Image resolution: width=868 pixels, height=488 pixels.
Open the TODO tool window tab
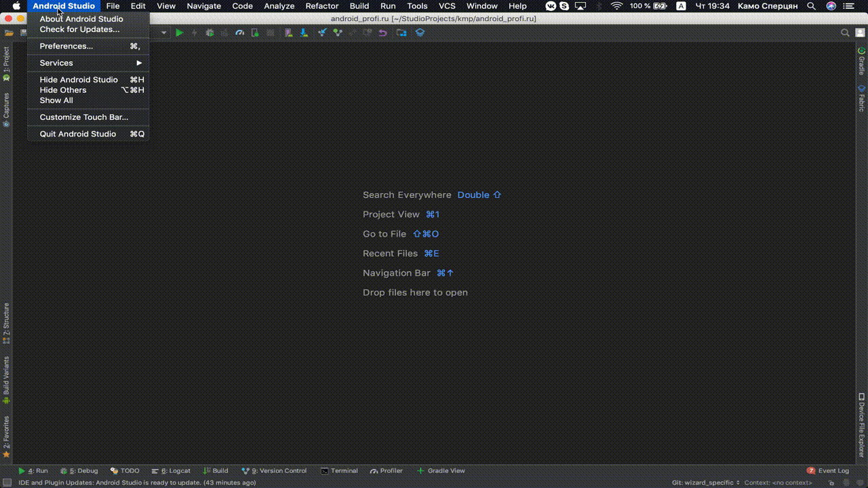pos(125,470)
